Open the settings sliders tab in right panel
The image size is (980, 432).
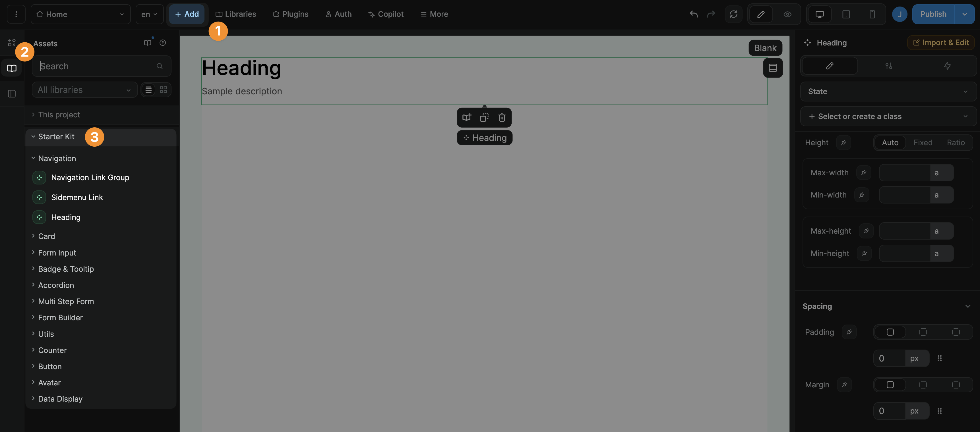tap(888, 66)
